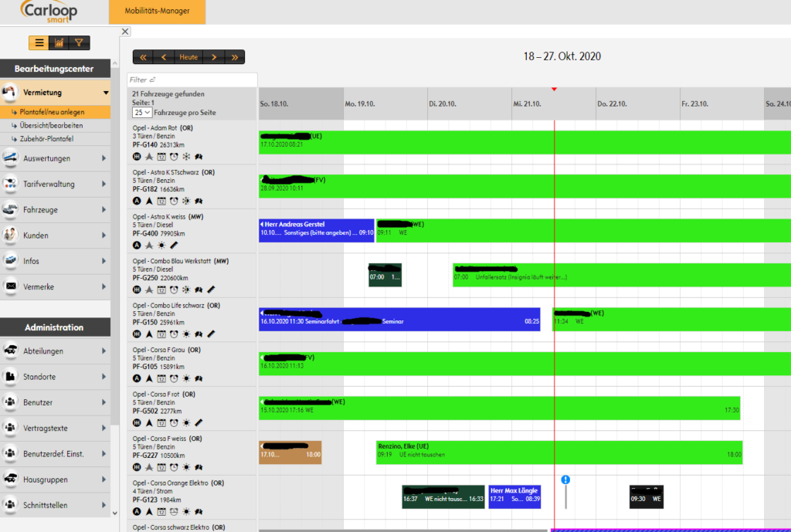
Task: Open brown booking ending 18:00 for PF-G227
Action: tap(290, 452)
